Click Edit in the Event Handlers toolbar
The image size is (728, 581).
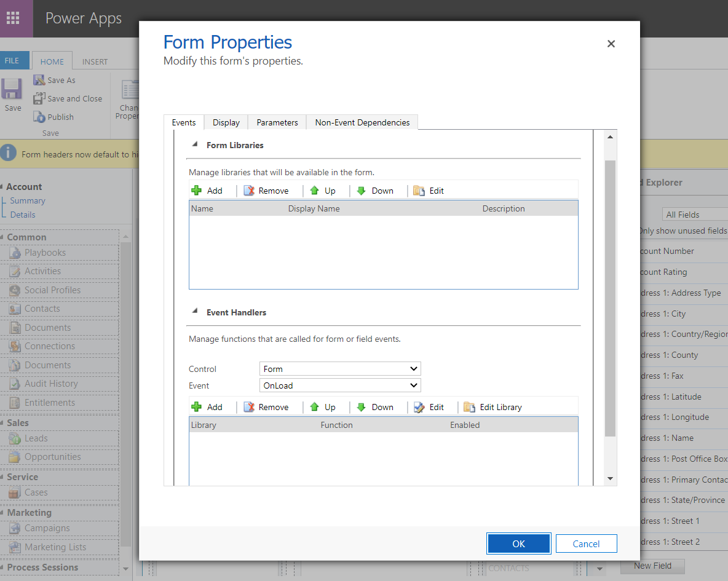(429, 407)
